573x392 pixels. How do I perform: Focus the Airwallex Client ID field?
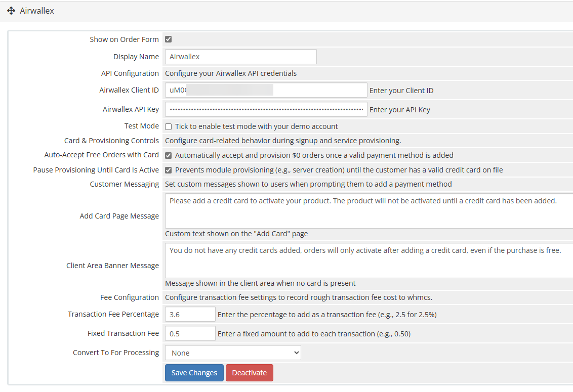(266, 90)
